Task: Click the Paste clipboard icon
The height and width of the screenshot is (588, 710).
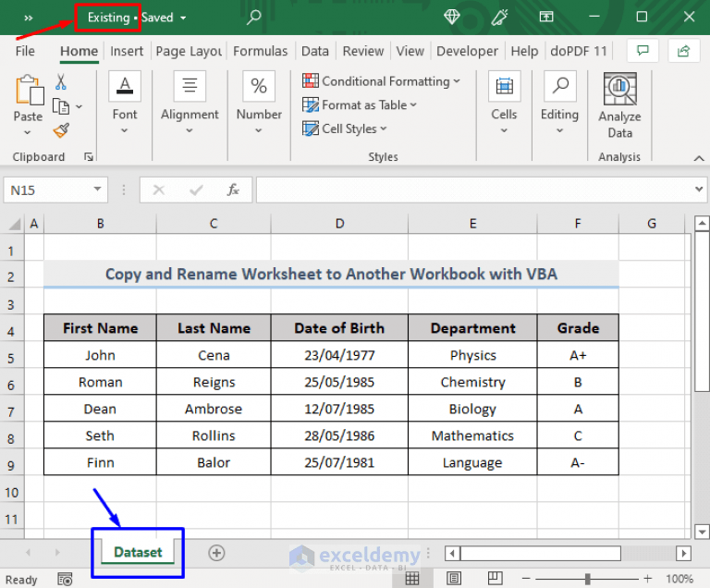Action: pyautogui.click(x=29, y=91)
